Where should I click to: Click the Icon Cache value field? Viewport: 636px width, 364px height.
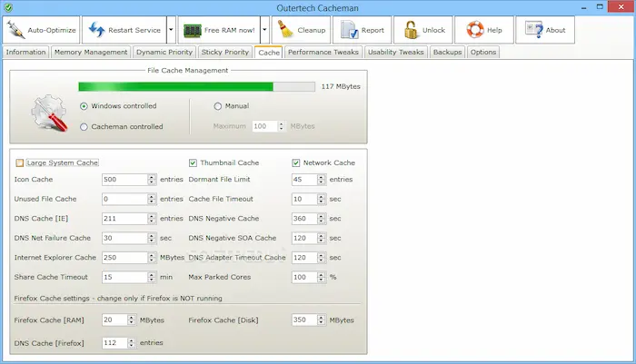click(124, 180)
